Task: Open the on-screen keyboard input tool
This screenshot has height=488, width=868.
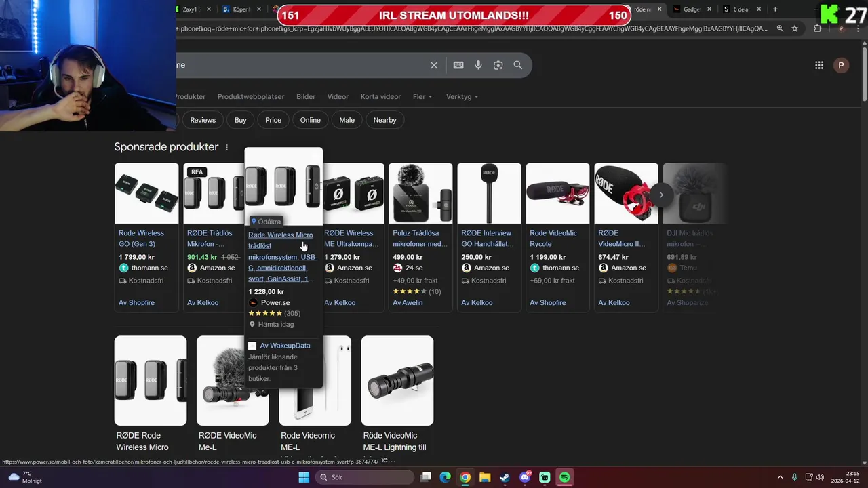Action: [x=458, y=65]
